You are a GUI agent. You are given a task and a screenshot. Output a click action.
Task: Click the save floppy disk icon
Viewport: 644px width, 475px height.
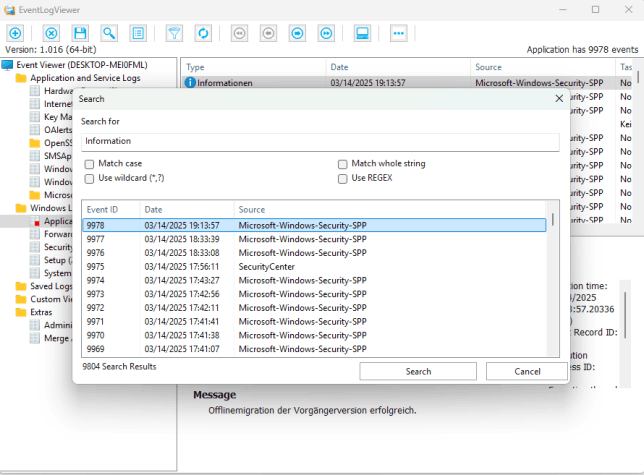coord(80,33)
